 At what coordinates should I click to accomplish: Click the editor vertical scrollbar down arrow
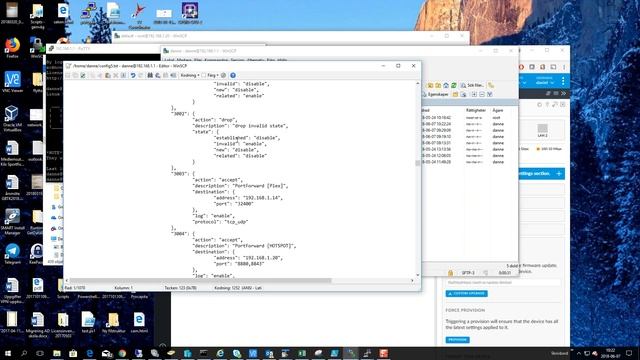pos(418,275)
